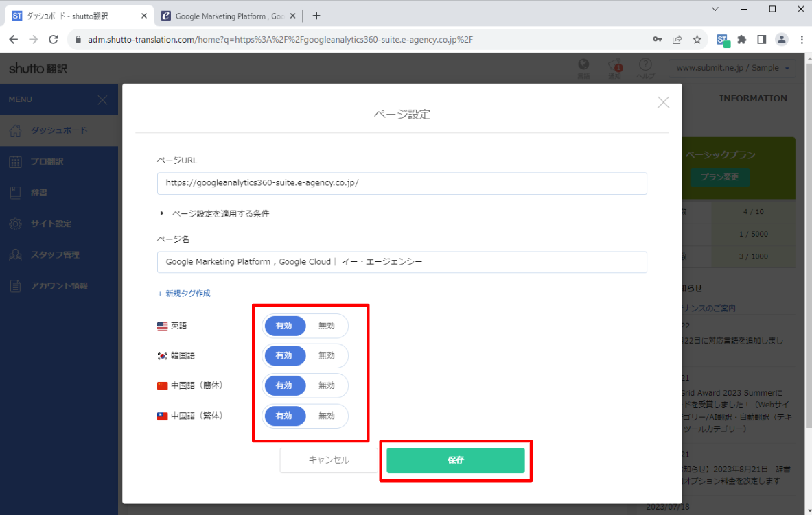Screen dimensions: 812x515
Task: Open プロ翻訳 in the sidebar
Action: tap(59, 161)
